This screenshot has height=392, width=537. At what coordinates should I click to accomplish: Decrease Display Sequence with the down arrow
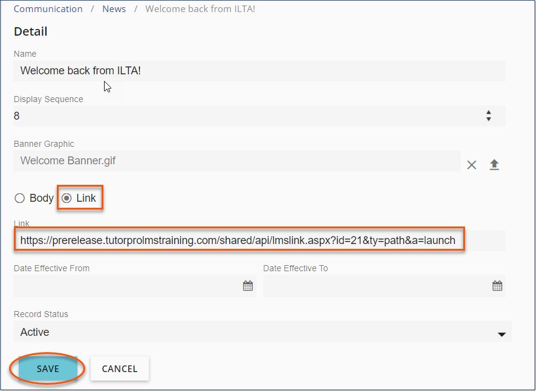[489, 119]
